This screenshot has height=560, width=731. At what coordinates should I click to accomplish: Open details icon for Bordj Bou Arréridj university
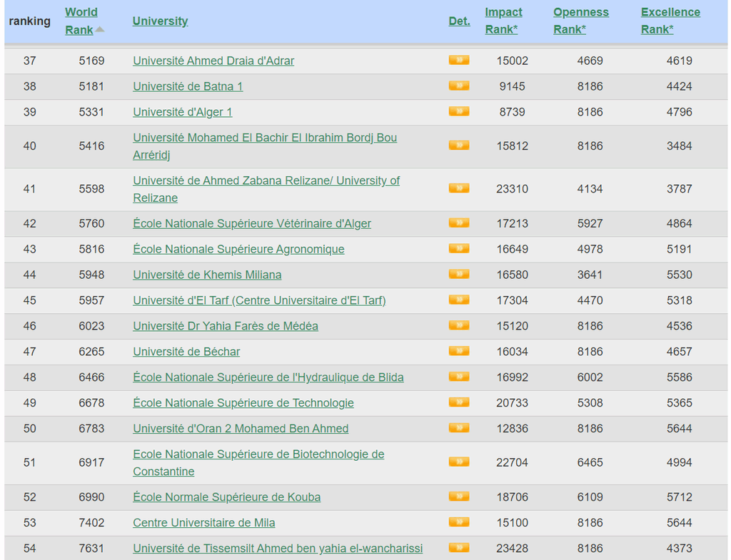tap(459, 146)
